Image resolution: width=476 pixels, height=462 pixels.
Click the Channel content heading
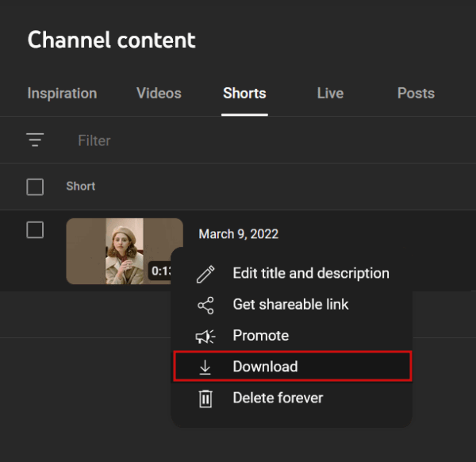click(x=111, y=40)
